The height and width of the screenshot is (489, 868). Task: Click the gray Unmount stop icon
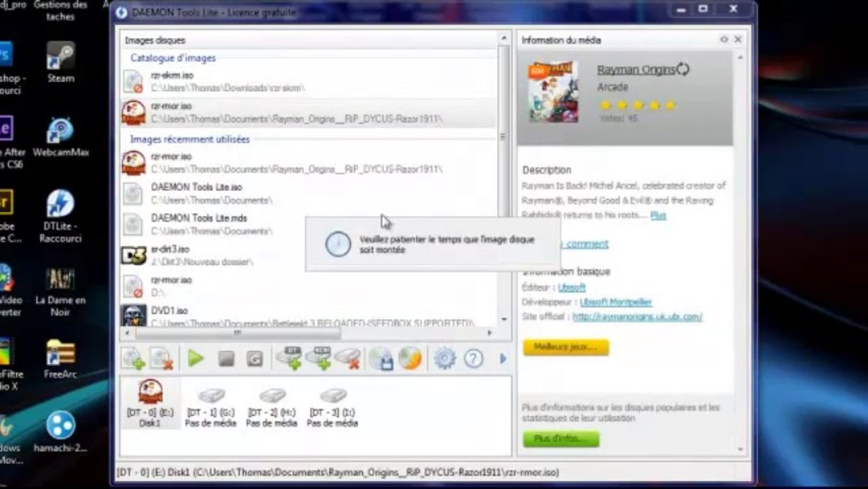click(x=226, y=359)
